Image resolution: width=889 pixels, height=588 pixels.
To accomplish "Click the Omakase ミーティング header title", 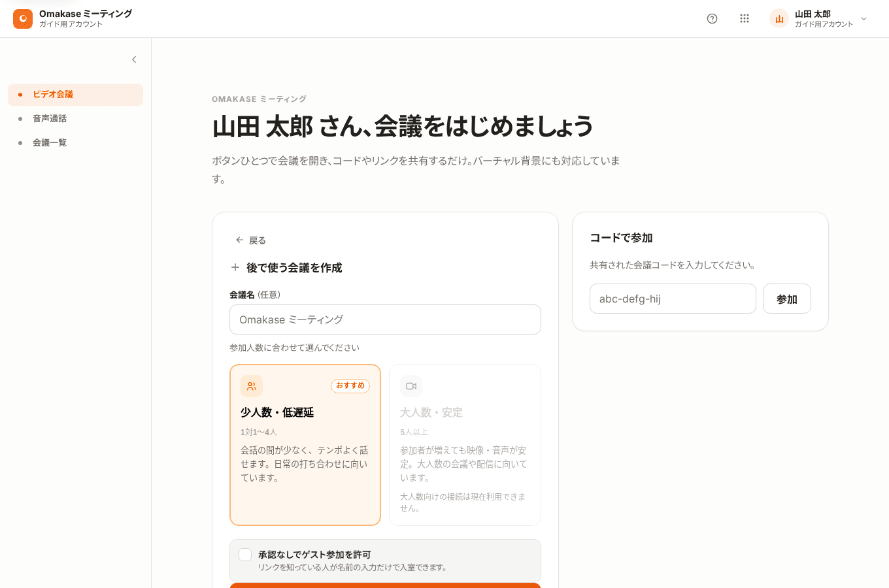I will coord(86,14).
